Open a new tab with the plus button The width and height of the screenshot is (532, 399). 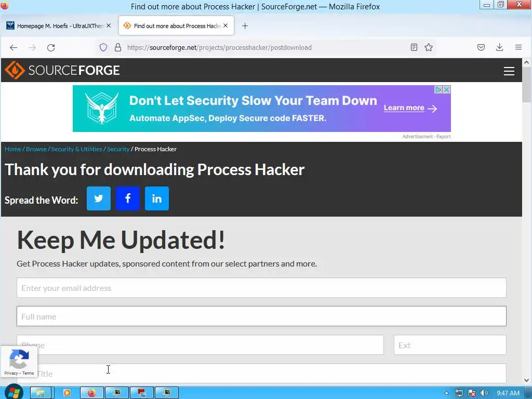[245, 26]
